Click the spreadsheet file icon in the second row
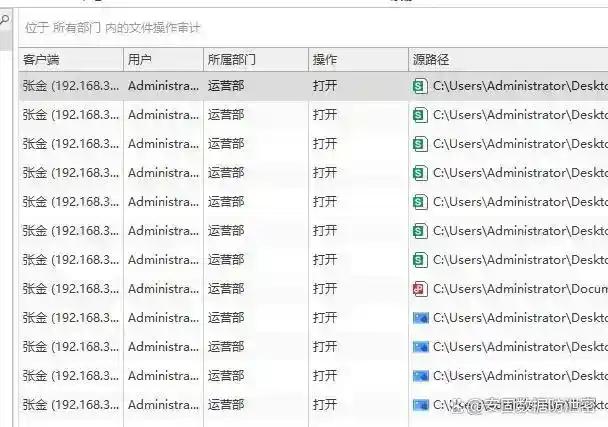Screen dimensions: 608x427 click(420, 115)
